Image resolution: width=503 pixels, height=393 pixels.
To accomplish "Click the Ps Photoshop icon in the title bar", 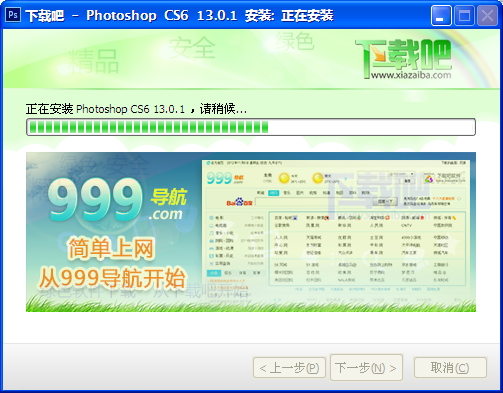I will coord(13,15).
